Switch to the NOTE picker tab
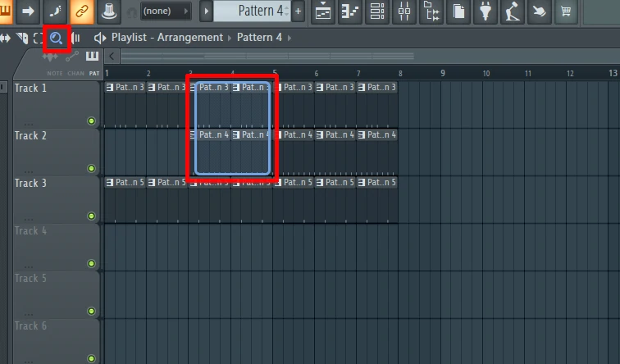 (54, 73)
